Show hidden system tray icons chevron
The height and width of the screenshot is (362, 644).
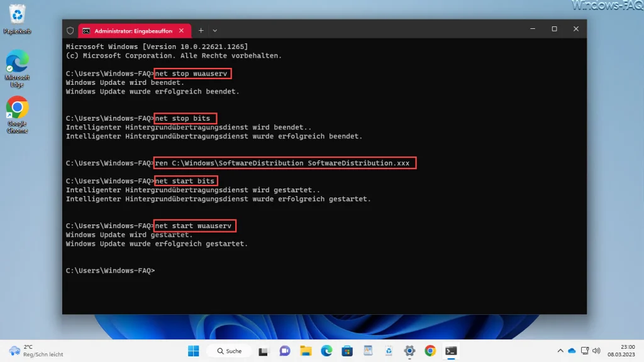point(560,351)
